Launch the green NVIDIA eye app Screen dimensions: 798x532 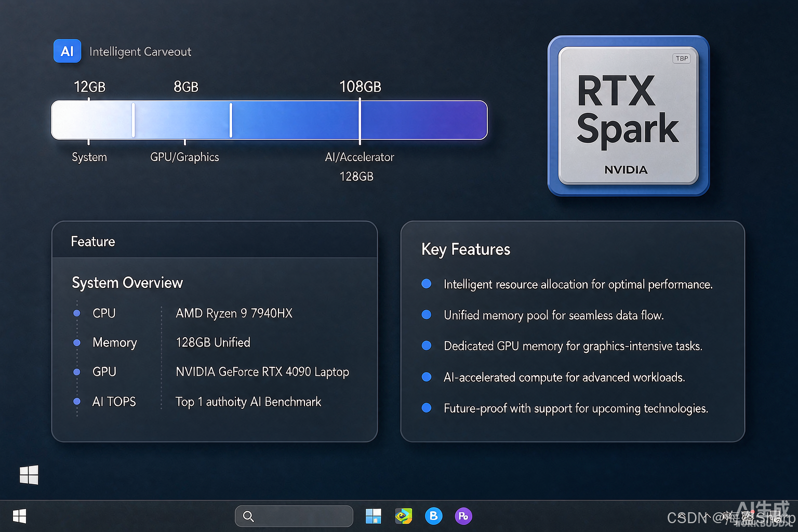coord(403,516)
